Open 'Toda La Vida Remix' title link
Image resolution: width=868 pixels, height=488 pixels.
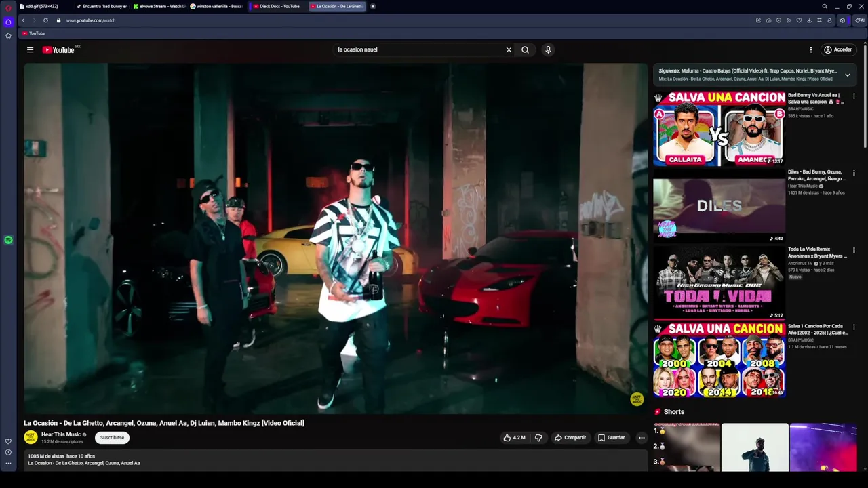(817, 252)
